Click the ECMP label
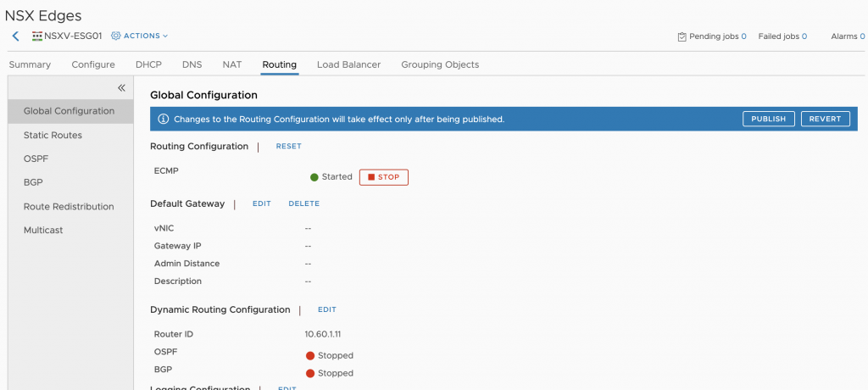Screen dimensions: 868x390 [x=166, y=171]
